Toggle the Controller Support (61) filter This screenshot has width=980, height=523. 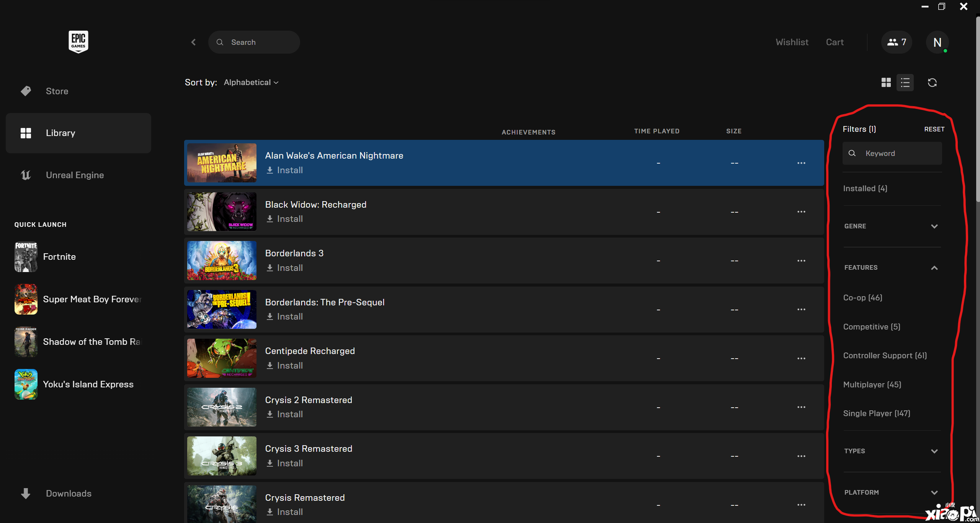885,356
